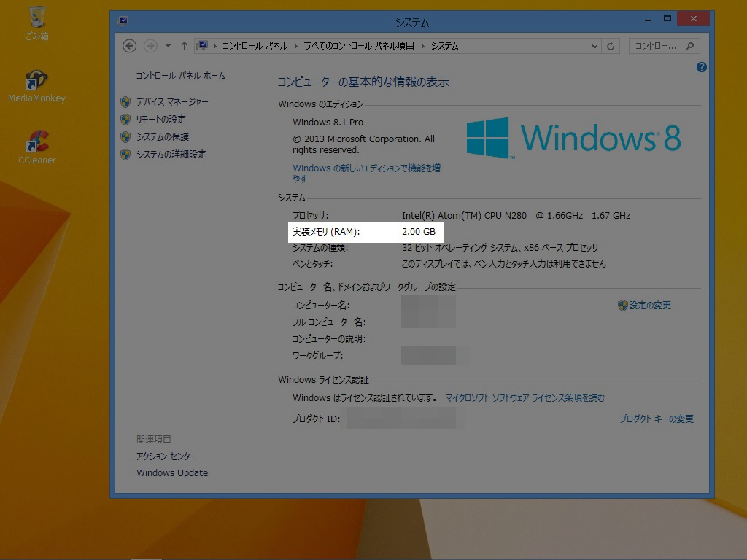Select コントロール パネル in the breadcrumb
The height and width of the screenshot is (560, 747).
[x=255, y=46]
